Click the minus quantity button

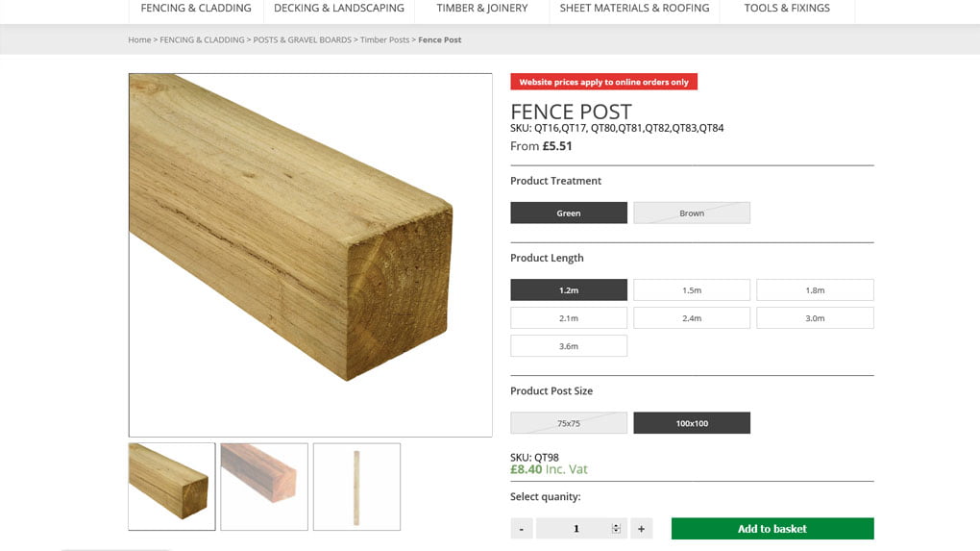(x=522, y=528)
